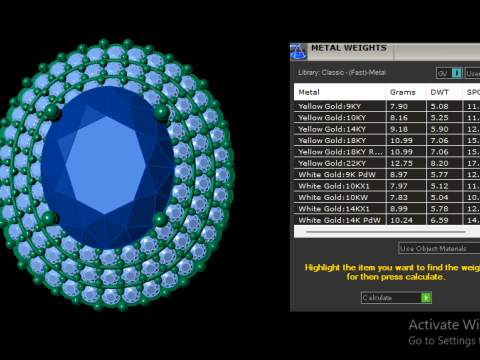Image resolution: width=480 pixels, height=360 pixels.
Task: Click the 8.97 grams value
Action: pyautogui.click(x=399, y=175)
